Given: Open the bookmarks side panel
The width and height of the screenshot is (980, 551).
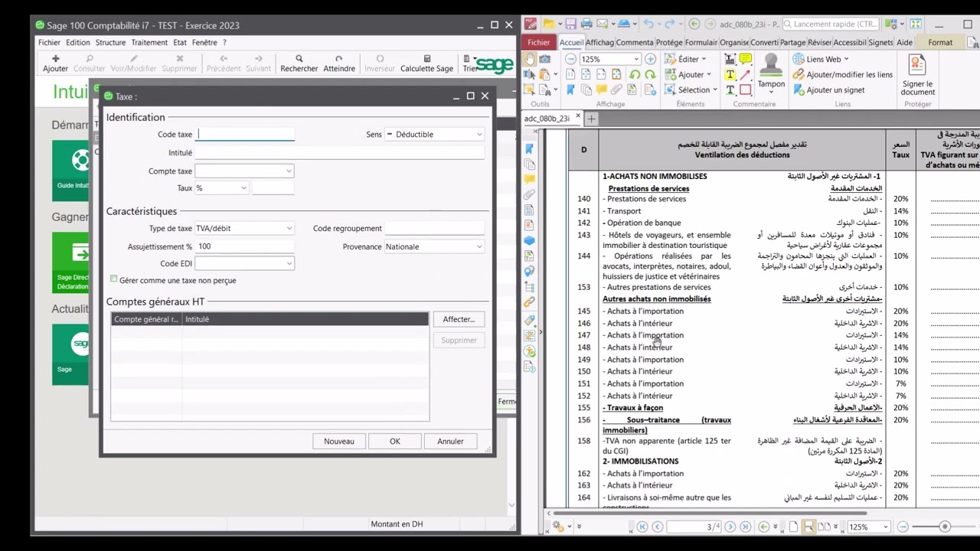Looking at the screenshot, I should point(529,148).
